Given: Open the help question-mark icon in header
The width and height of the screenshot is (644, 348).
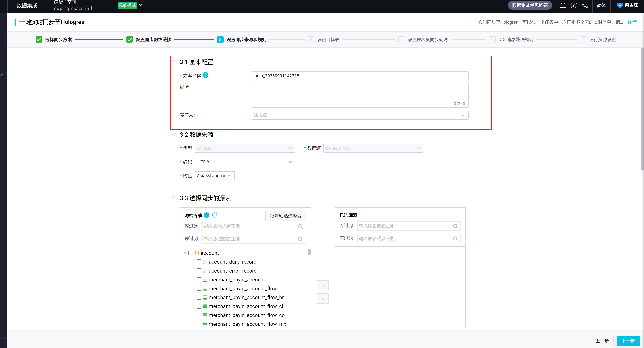Looking at the screenshot, I should click(574, 6).
